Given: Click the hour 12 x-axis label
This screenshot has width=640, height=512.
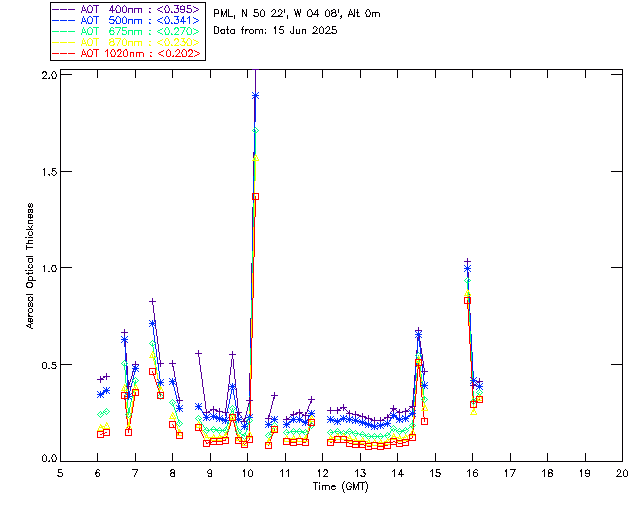Looking at the screenshot, I should (x=322, y=473).
